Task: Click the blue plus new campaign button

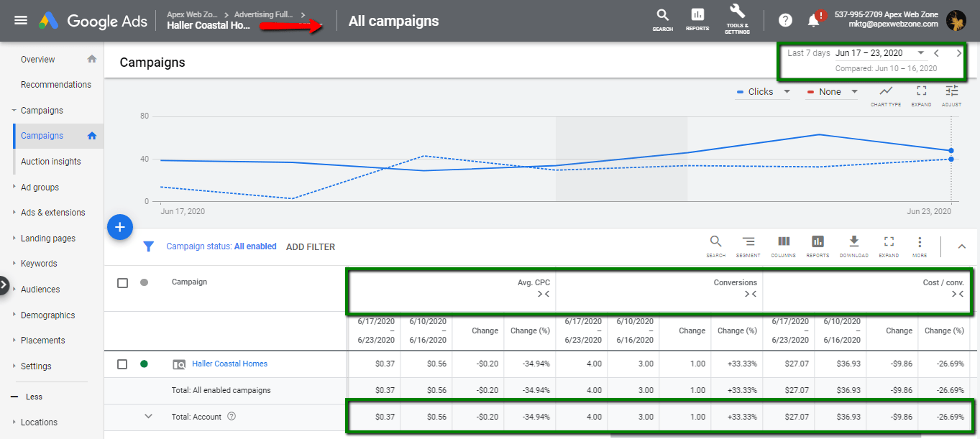Action: pos(120,228)
